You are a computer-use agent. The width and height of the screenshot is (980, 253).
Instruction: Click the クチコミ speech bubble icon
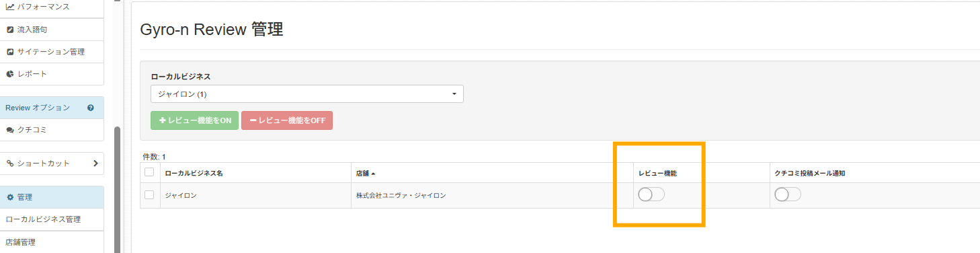tap(10, 129)
